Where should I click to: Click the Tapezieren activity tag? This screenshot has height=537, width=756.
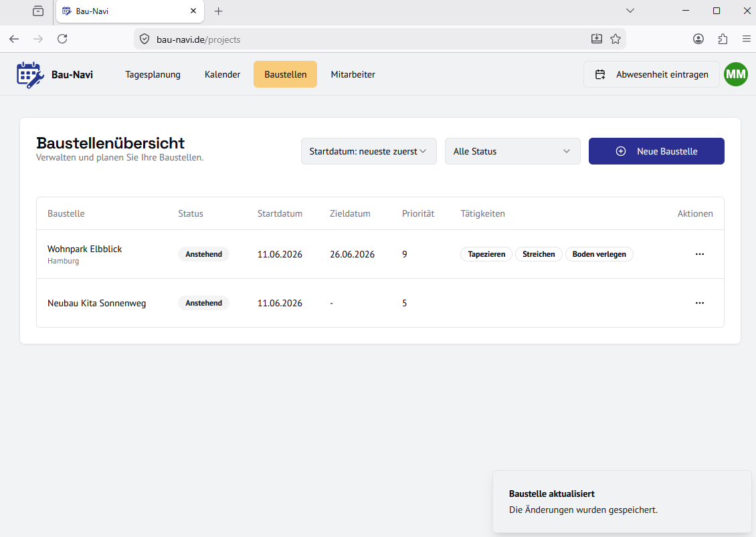[x=486, y=254]
